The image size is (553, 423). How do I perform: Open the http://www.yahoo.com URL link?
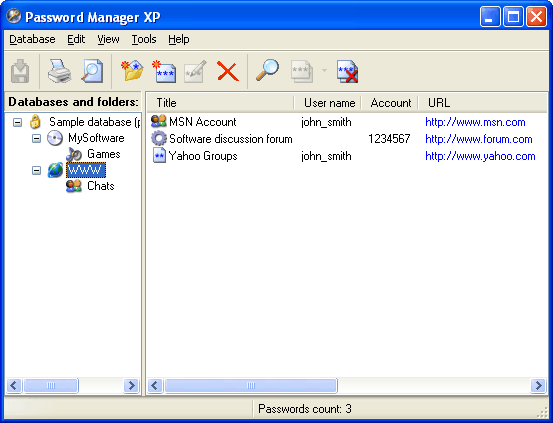tap(480, 156)
